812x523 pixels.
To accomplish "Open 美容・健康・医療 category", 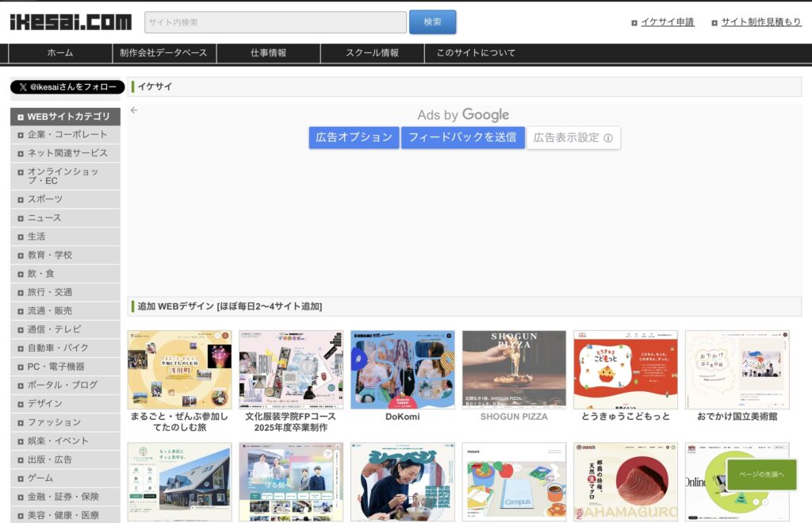I will click(x=65, y=515).
